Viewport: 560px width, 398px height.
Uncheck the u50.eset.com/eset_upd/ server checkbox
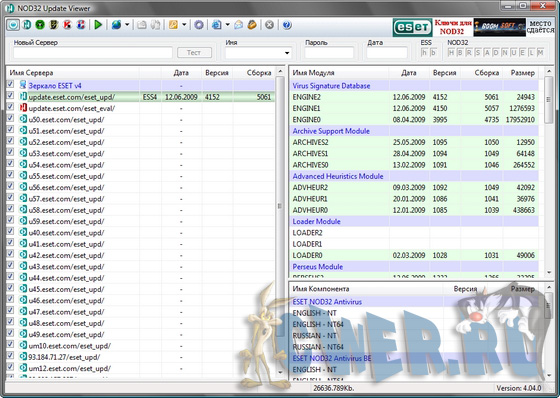coord(10,118)
